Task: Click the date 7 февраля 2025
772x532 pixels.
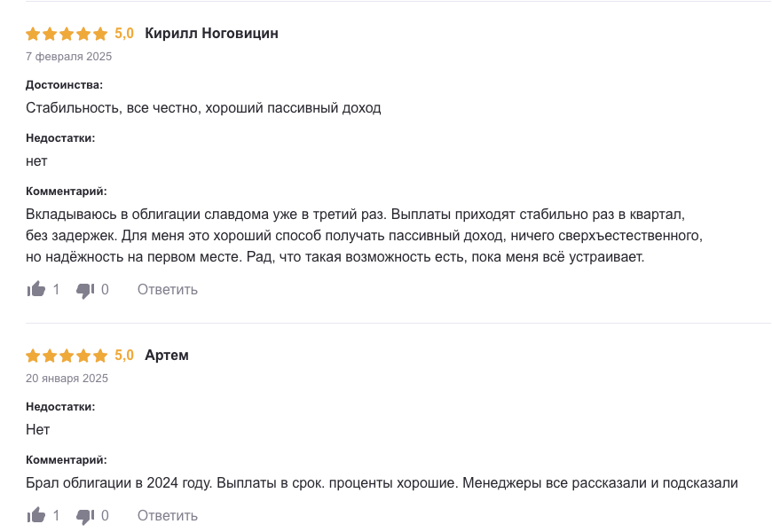Action: [x=67, y=56]
